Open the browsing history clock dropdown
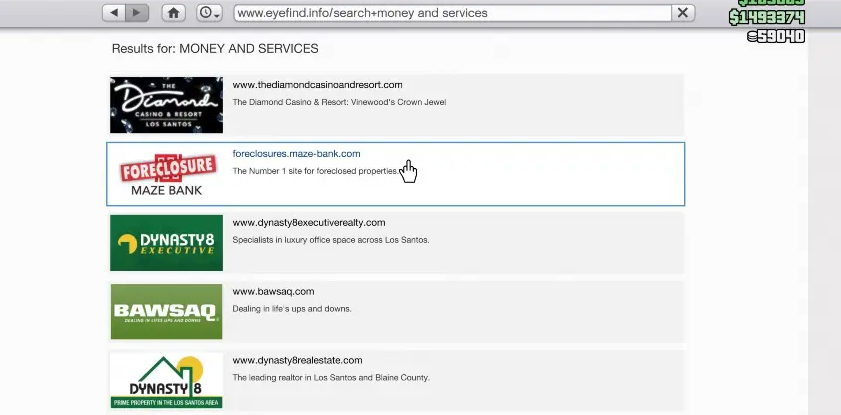 pos(209,13)
